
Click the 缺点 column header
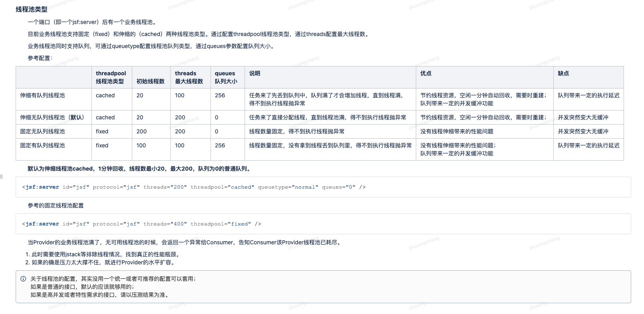coord(563,73)
